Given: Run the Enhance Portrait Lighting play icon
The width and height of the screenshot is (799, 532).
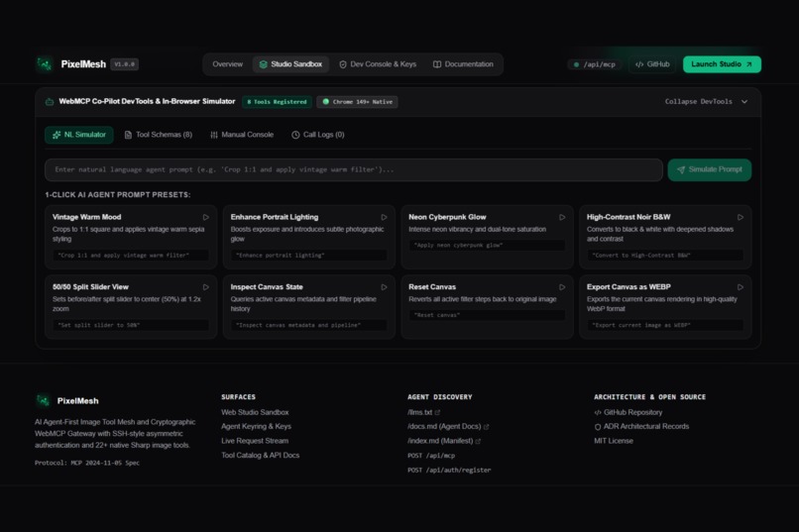Looking at the screenshot, I should tap(384, 217).
